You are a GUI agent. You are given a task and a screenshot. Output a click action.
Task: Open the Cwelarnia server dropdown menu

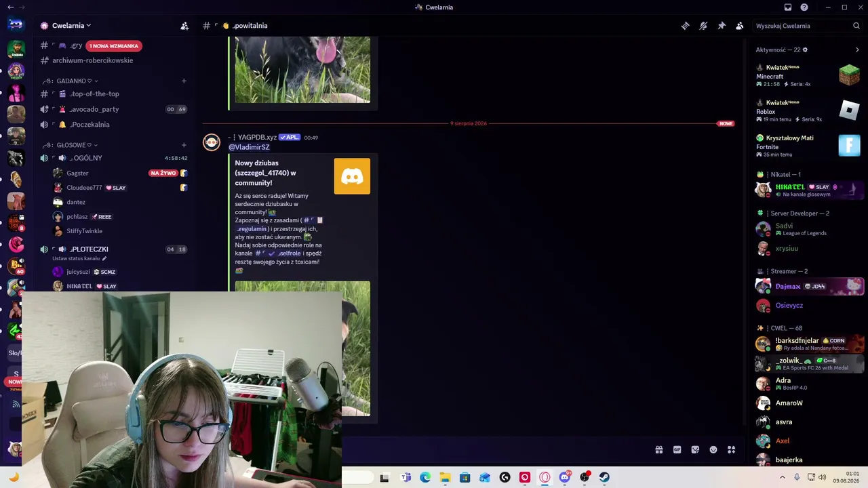pos(71,26)
